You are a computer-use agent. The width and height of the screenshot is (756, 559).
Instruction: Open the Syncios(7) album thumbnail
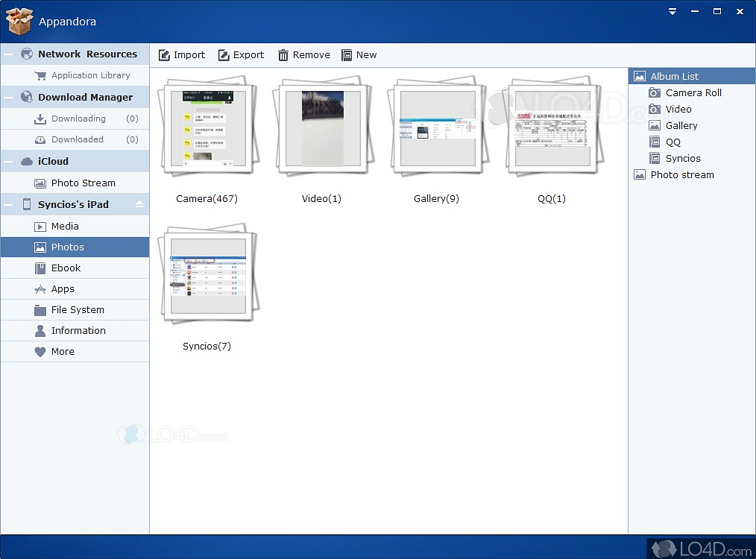207,275
